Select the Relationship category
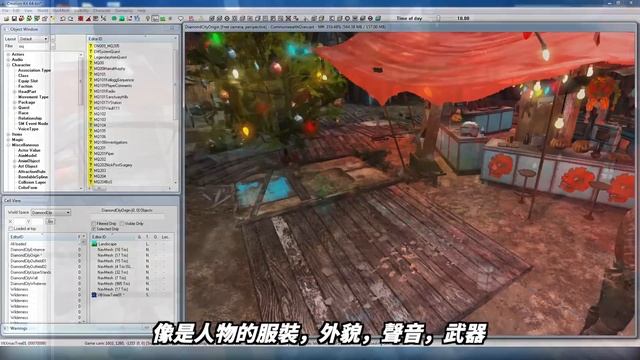640x360 pixels. pos(30,118)
